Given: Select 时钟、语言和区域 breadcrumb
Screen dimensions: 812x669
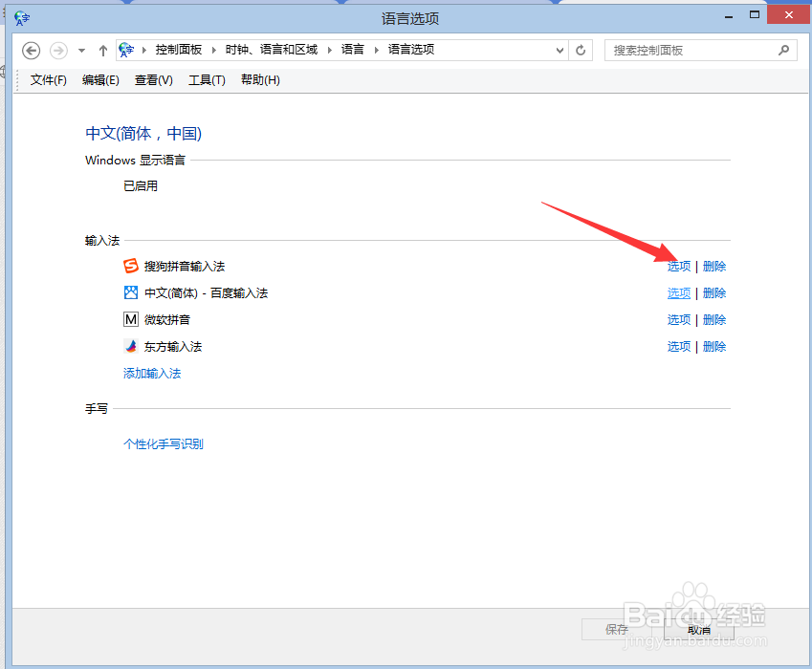Looking at the screenshot, I should pos(272,50).
